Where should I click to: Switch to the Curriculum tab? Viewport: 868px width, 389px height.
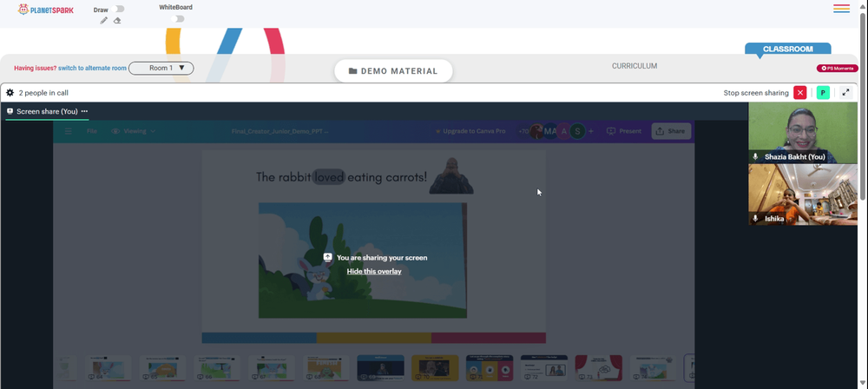pyautogui.click(x=635, y=66)
